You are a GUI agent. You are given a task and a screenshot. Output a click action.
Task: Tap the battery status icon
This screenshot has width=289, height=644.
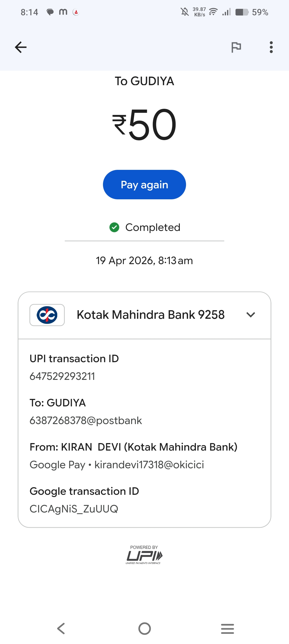tap(242, 12)
